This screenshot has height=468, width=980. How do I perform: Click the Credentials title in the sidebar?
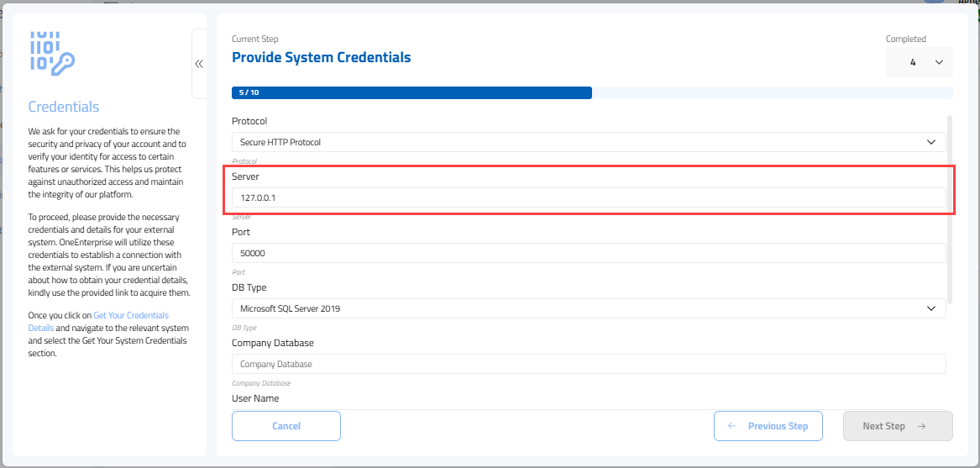tap(64, 107)
